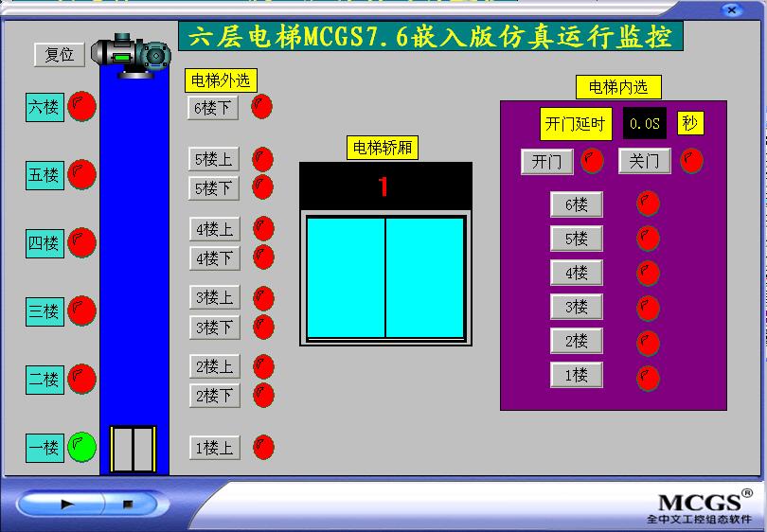Screen dimensions: 767x532
Task: Select 4楼 in the inner panel
Action: coord(577,273)
